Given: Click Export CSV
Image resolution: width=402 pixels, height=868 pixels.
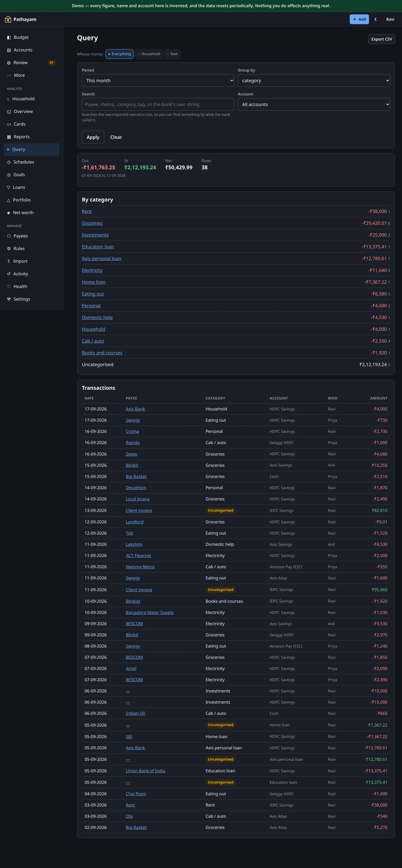Looking at the screenshot, I should (x=381, y=39).
